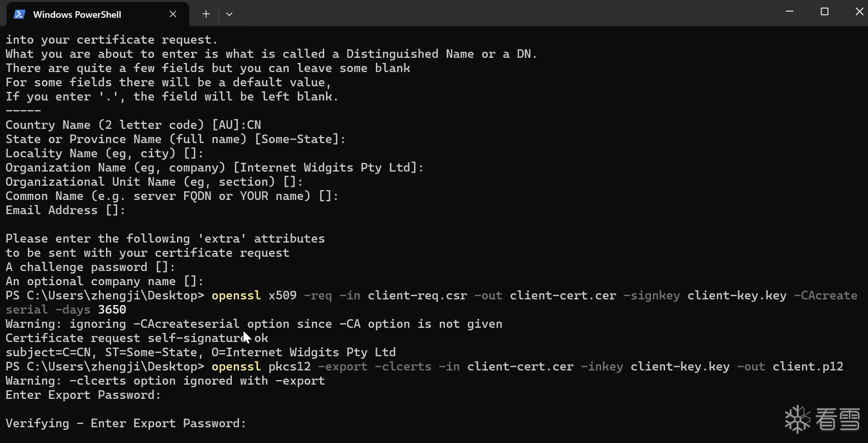Click the Country Name prompt line
The width and height of the screenshot is (868, 443).
pos(133,125)
